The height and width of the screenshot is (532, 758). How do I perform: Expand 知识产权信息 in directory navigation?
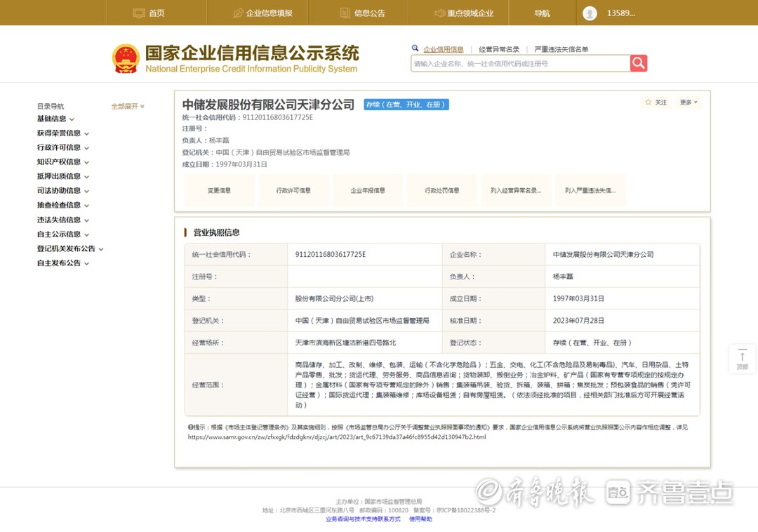[63, 162]
